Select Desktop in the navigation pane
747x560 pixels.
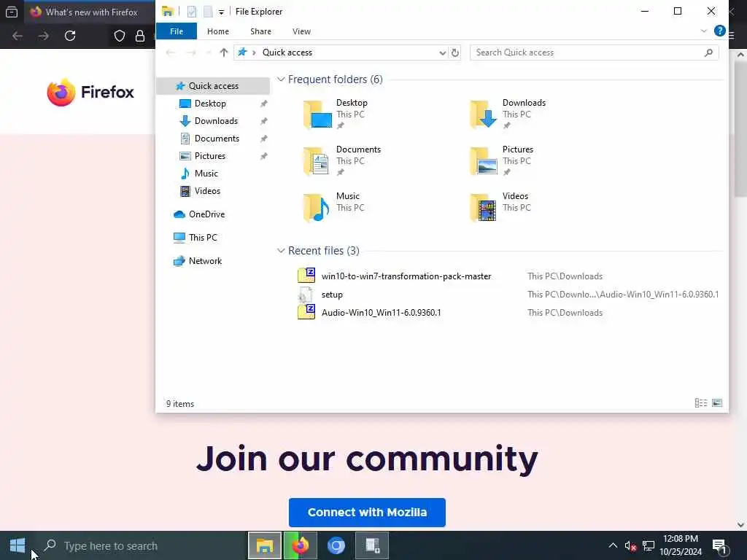[209, 104]
